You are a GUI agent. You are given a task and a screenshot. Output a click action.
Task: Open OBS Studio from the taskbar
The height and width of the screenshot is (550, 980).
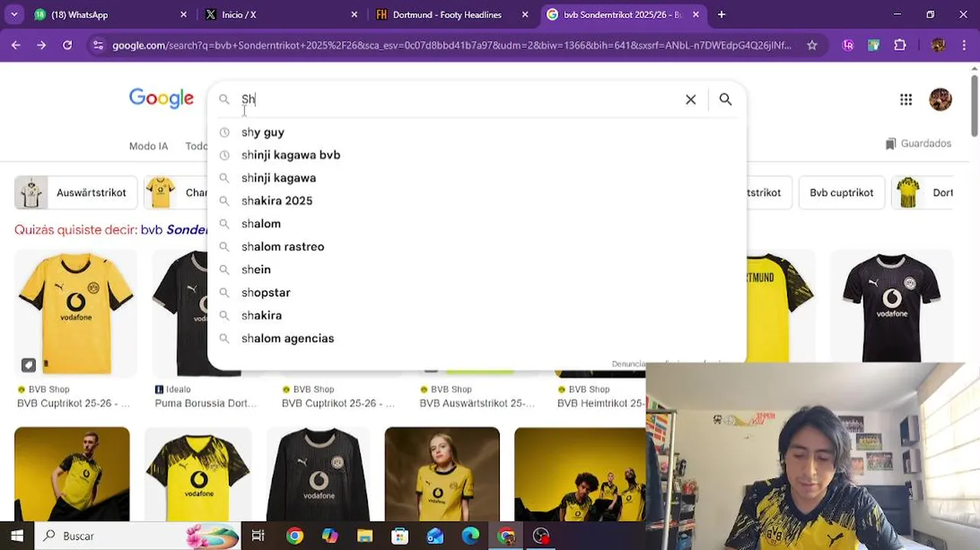pos(541,535)
